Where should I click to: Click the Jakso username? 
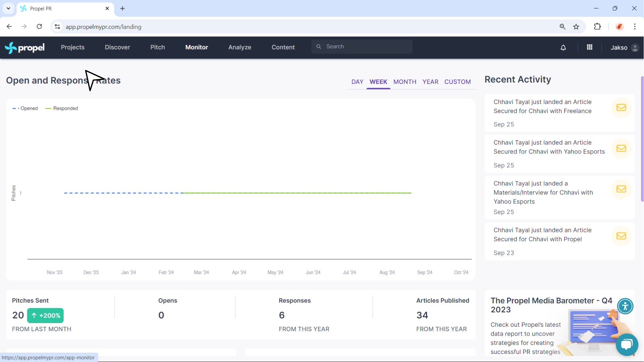[x=619, y=48]
